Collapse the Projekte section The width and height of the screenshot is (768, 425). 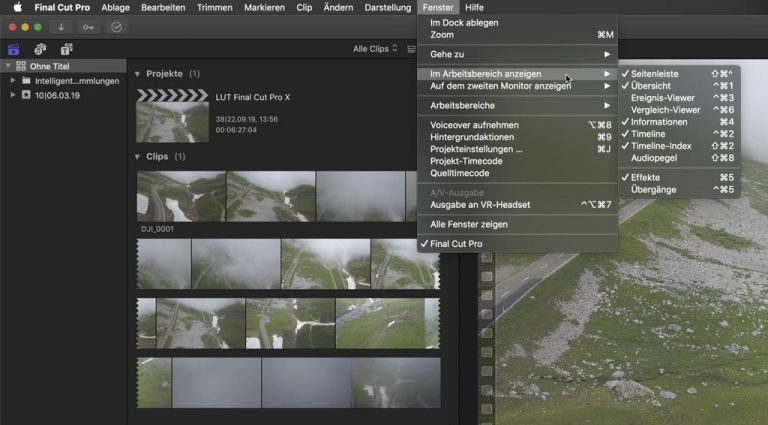coord(137,74)
